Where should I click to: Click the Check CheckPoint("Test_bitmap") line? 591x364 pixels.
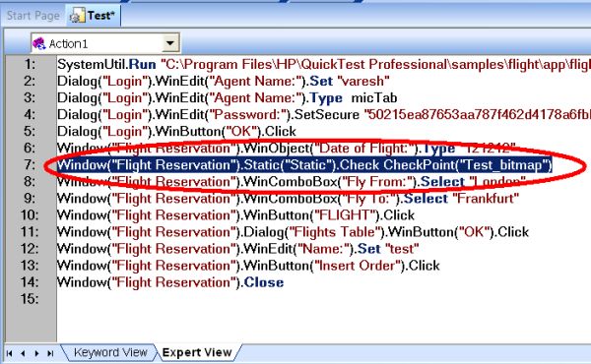coord(304,165)
